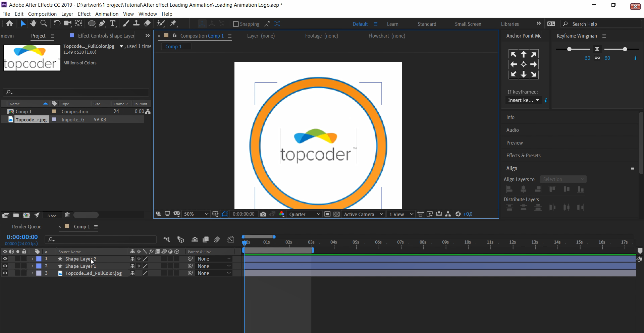Open the Audio panel
Image resolution: width=644 pixels, height=333 pixels.
(513, 130)
